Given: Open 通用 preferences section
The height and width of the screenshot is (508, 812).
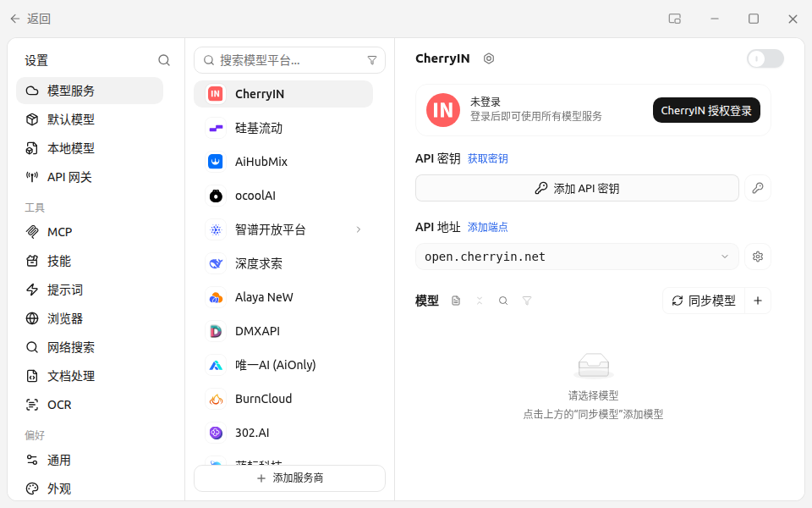Looking at the screenshot, I should 90,460.
